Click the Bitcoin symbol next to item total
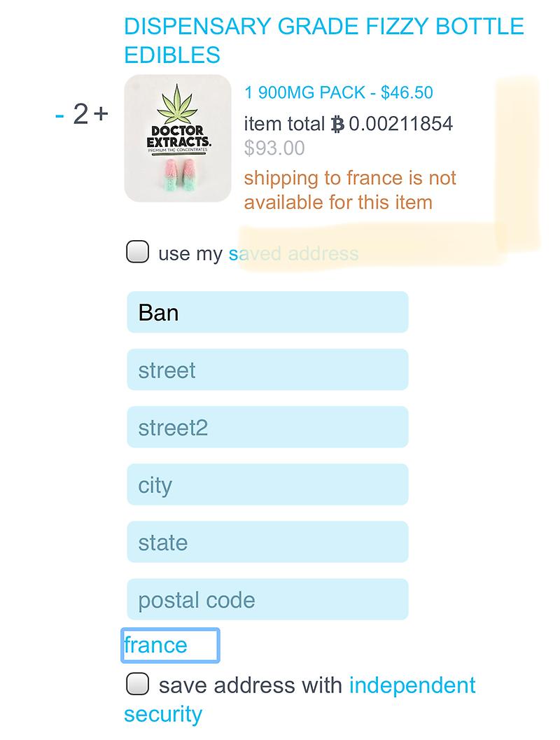560x740 pixels. (x=337, y=125)
